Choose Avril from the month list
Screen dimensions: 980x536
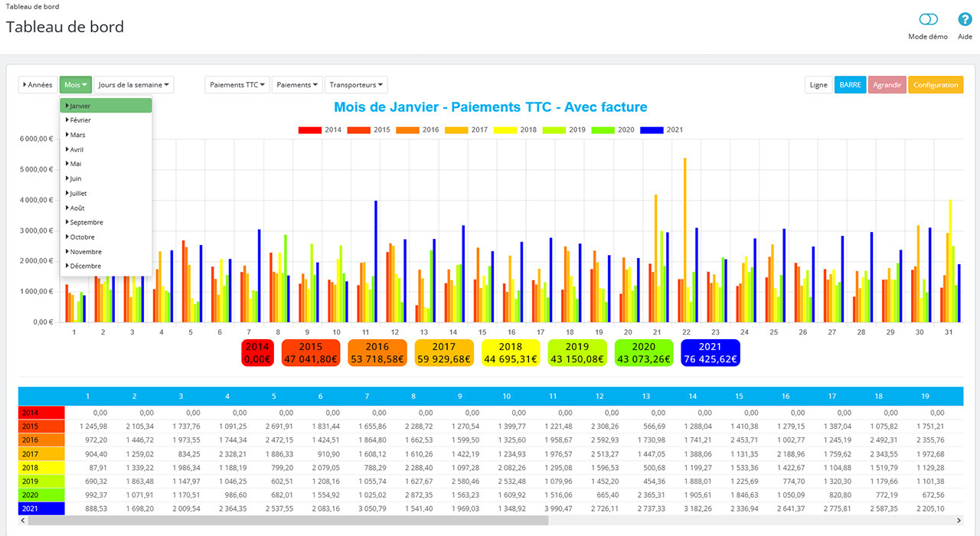tap(106, 149)
